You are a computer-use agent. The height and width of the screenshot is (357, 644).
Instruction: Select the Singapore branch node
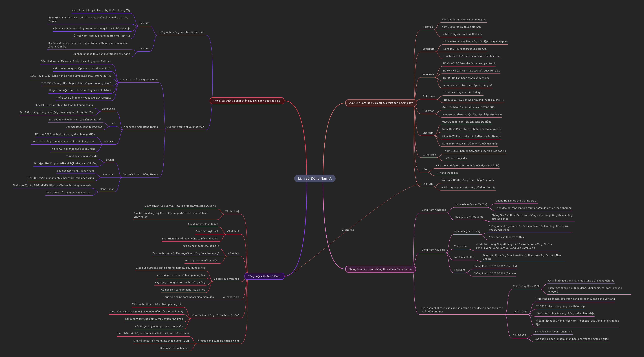coord(428,49)
